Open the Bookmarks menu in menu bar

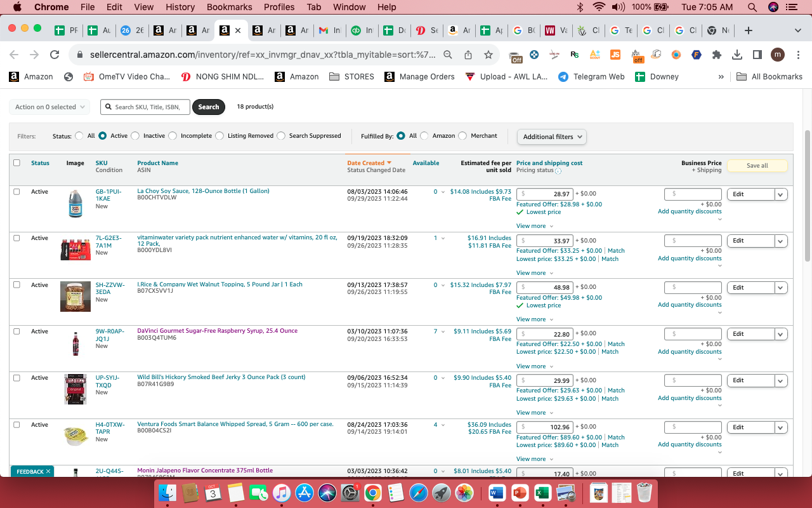230,7
